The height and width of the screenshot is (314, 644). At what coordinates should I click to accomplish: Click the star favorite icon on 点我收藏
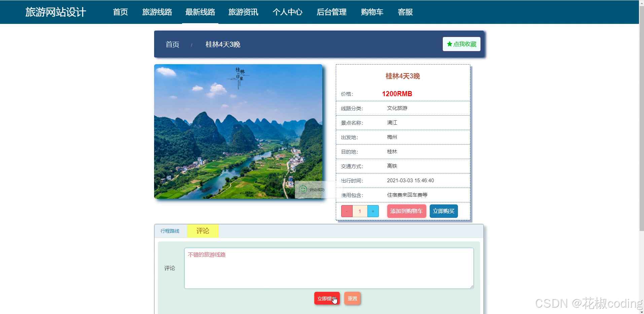click(449, 43)
